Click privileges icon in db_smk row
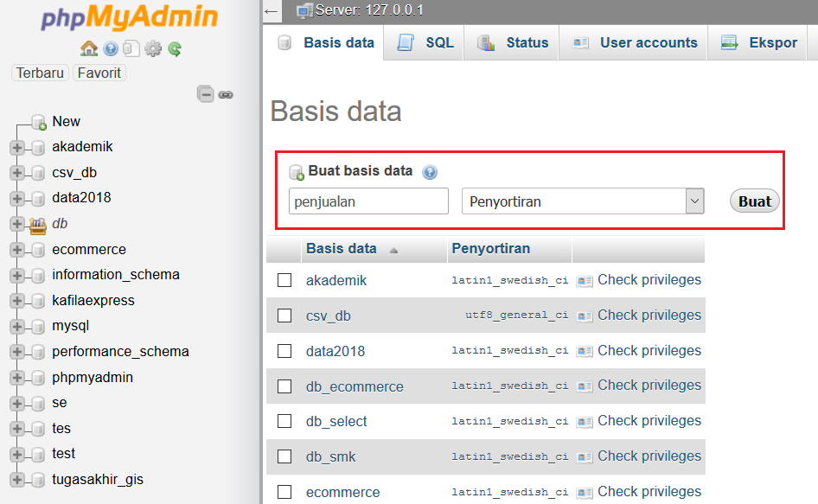The height and width of the screenshot is (504, 818). coord(585,457)
